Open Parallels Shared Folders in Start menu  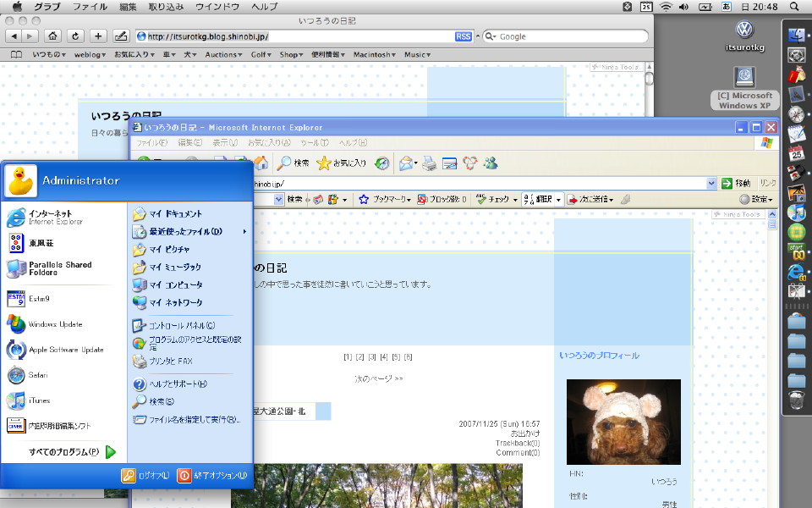click(x=63, y=268)
